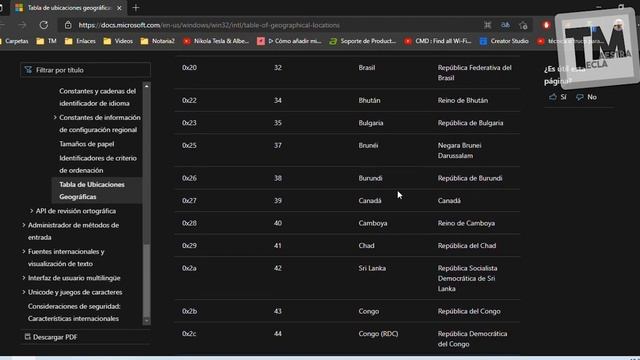The image size is (640, 360).
Task: Open the Creator Studio bookmark
Action: tap(504, 41)
